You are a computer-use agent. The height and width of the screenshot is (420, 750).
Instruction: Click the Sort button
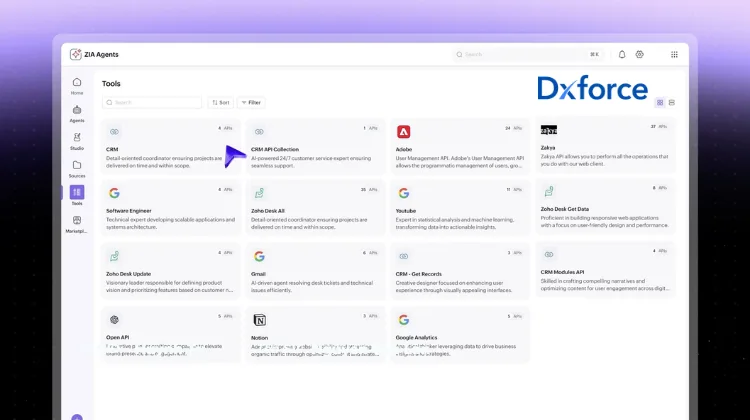(x=221, y=102)
